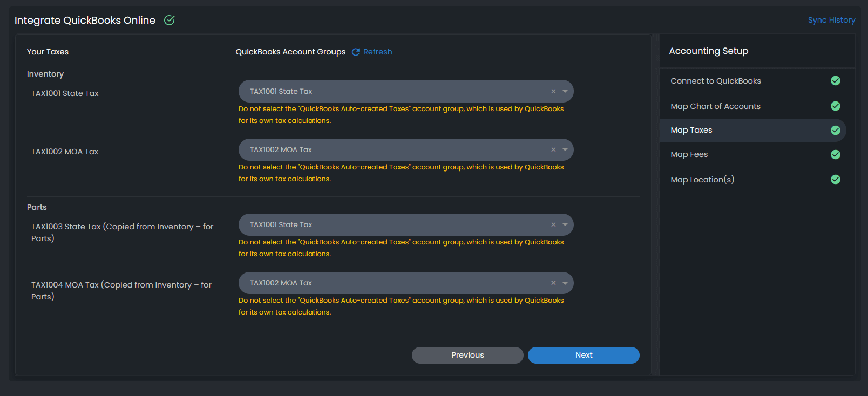Click the Inventory section heading

click(45, 74)
